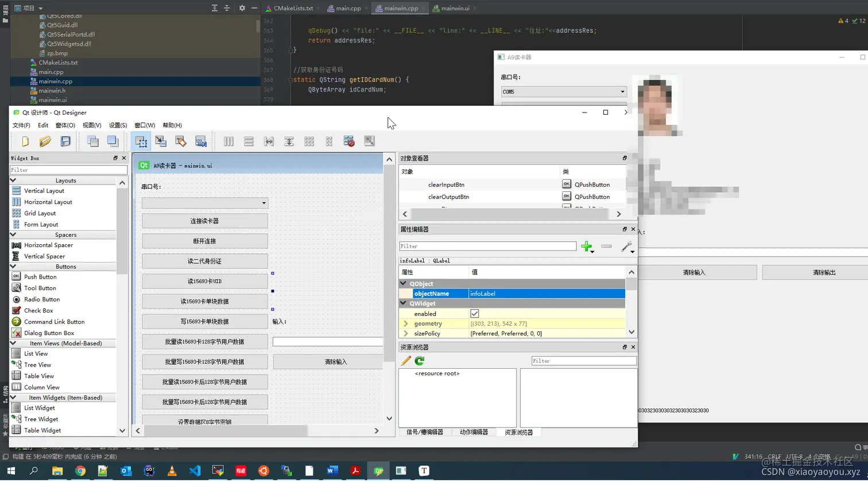Image resolution: width=868 pixels, height=482 pixels.
Task: Click 清除输入 button in A9读卡器 window
Action: 694,272
